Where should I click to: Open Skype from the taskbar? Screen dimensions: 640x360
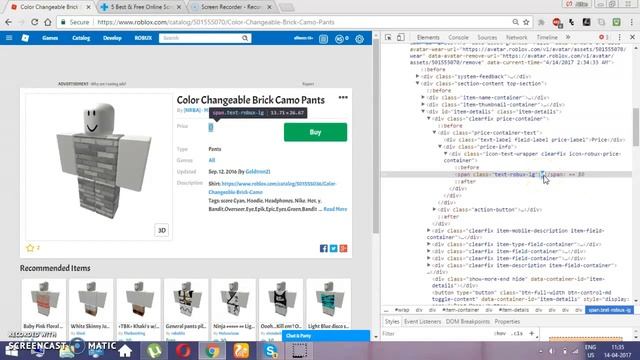(271, 351)
